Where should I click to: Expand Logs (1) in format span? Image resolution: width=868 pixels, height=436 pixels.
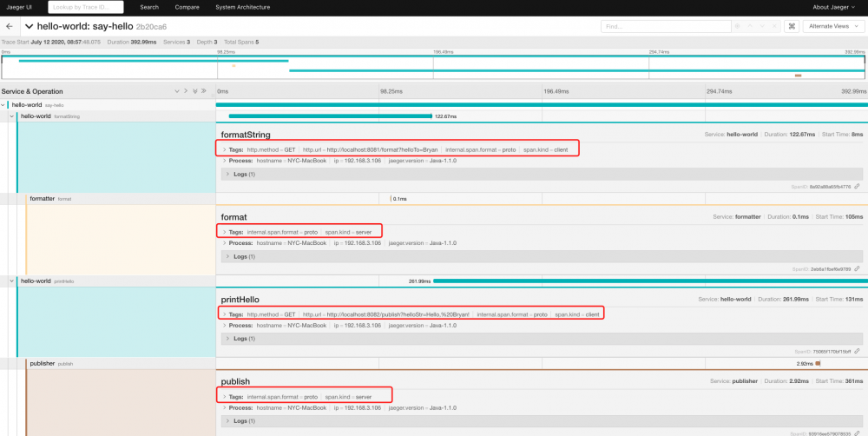click(x=542, y=256)
